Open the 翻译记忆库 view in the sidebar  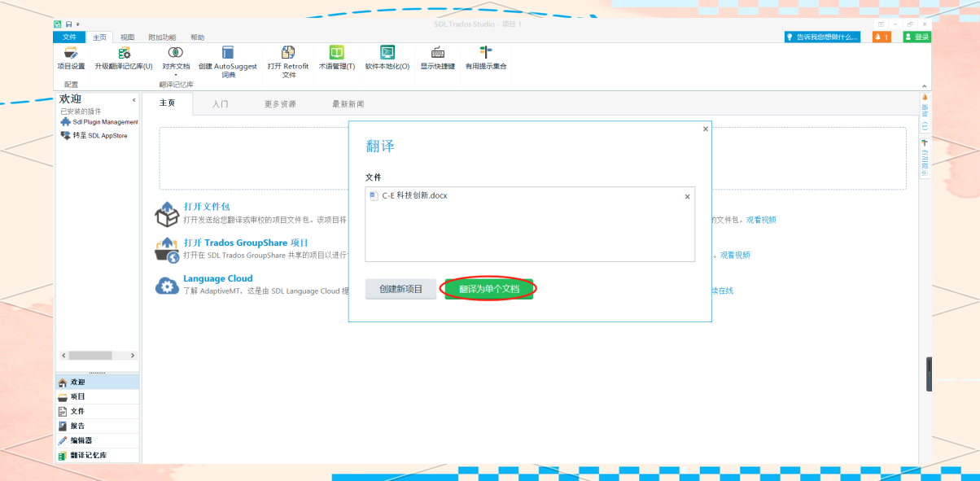click(97, 456)
